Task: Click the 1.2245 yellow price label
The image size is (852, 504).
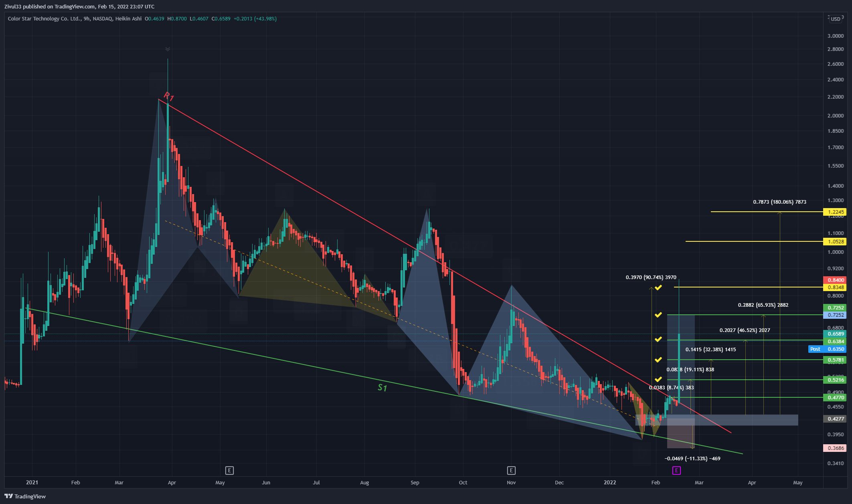Action: click(835, 212)
